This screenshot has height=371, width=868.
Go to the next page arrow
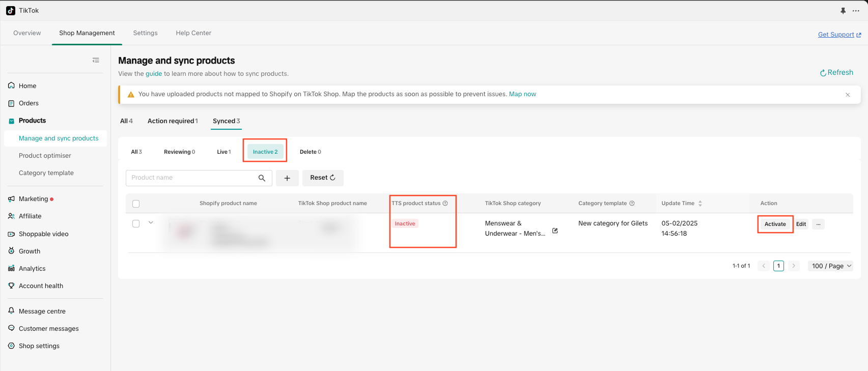click(x=794, y=266)
